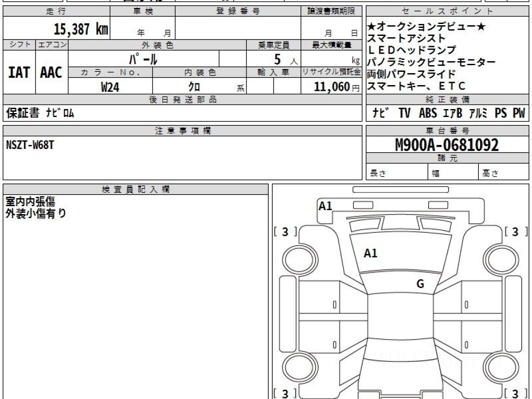Click the エアコン header cell
Screen dimensions: 532x399
(52, 45)
